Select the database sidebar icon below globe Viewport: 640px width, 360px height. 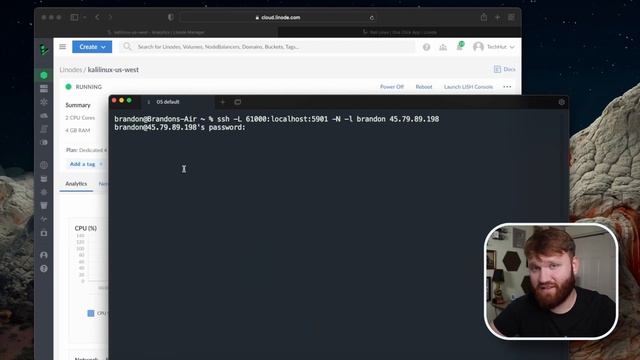[44, 179]
